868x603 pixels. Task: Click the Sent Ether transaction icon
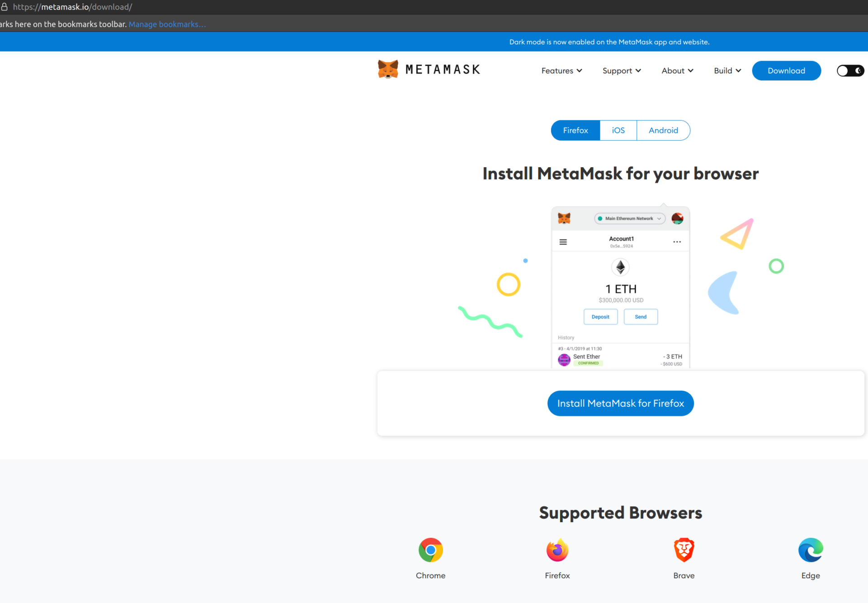click(564, 360)
